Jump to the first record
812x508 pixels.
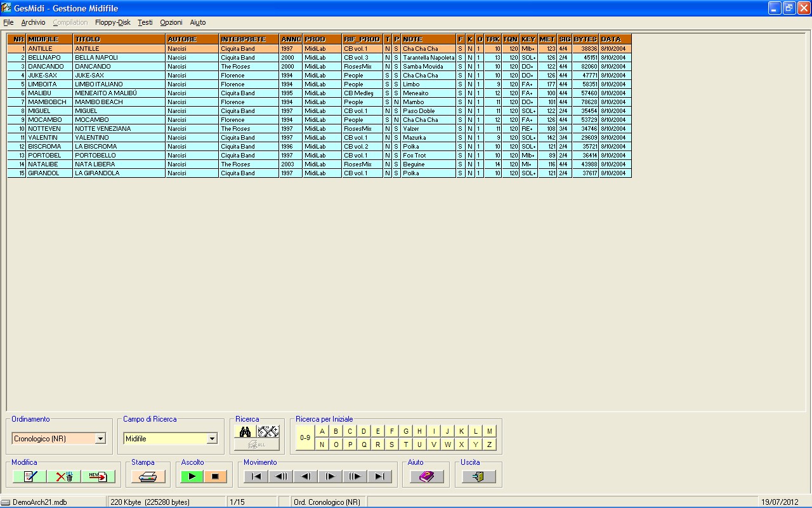click(256, 476)
